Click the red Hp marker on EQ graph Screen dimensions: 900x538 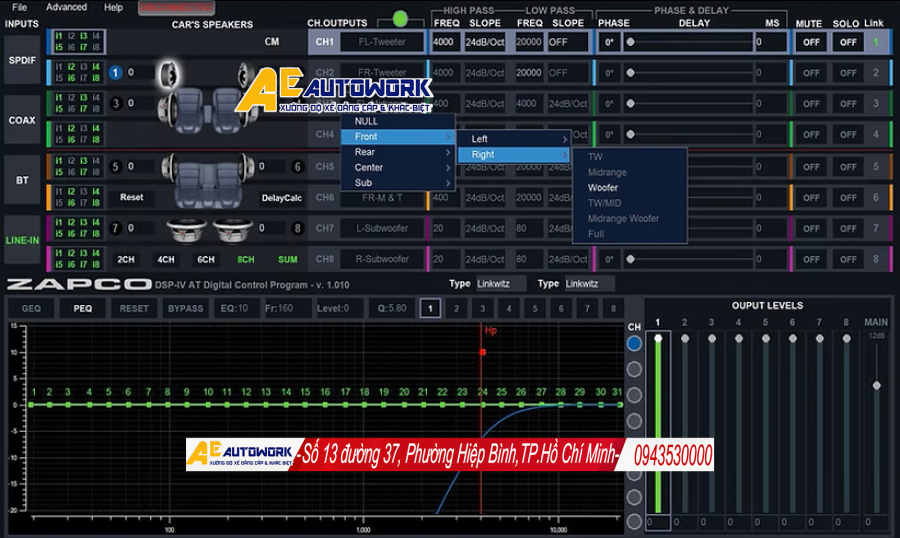[483, 352]
